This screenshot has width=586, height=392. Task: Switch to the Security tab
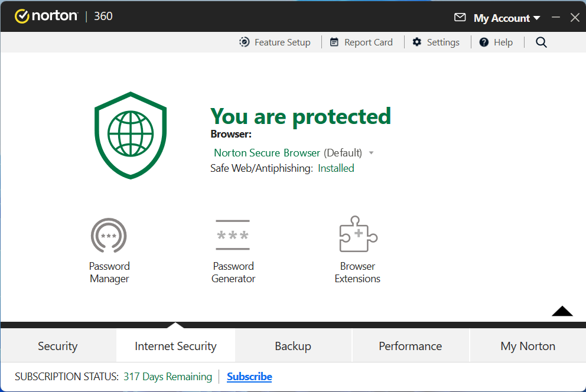[58, 345]
